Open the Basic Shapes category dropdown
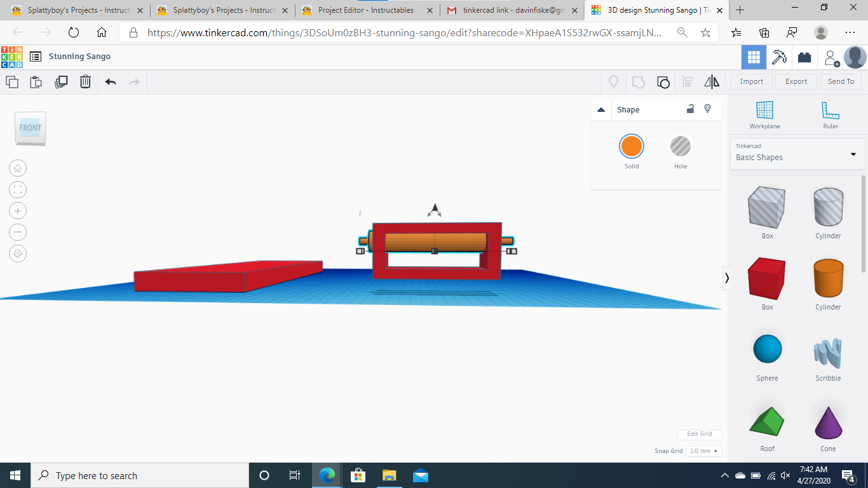The image size is (868, 488). pos(797,154)
